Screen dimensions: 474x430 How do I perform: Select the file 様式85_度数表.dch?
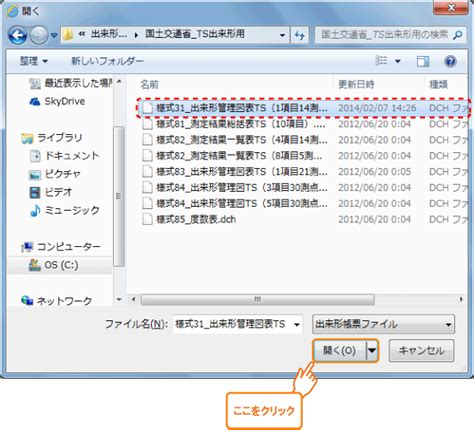pyautogui.click(x=196, y=219)
